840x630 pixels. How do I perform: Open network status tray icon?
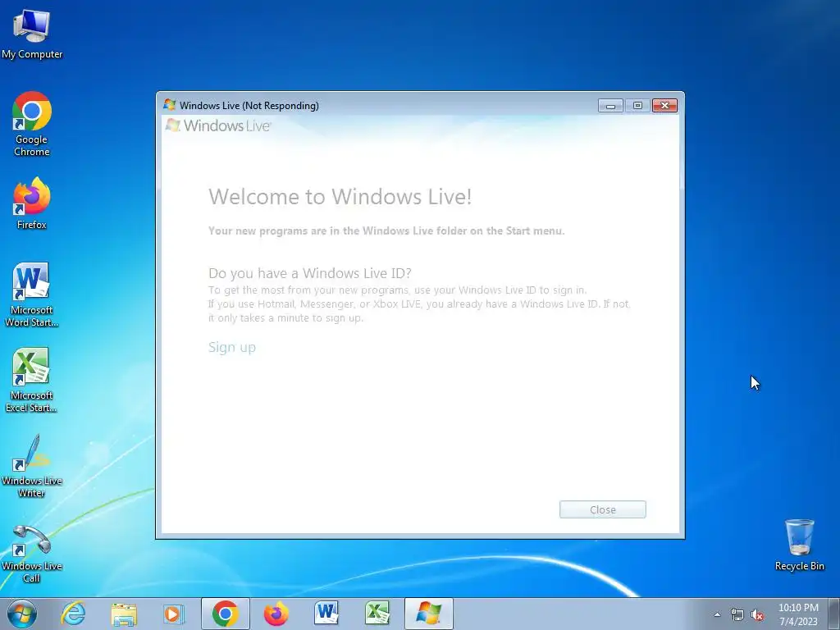(x=737, y=615)
